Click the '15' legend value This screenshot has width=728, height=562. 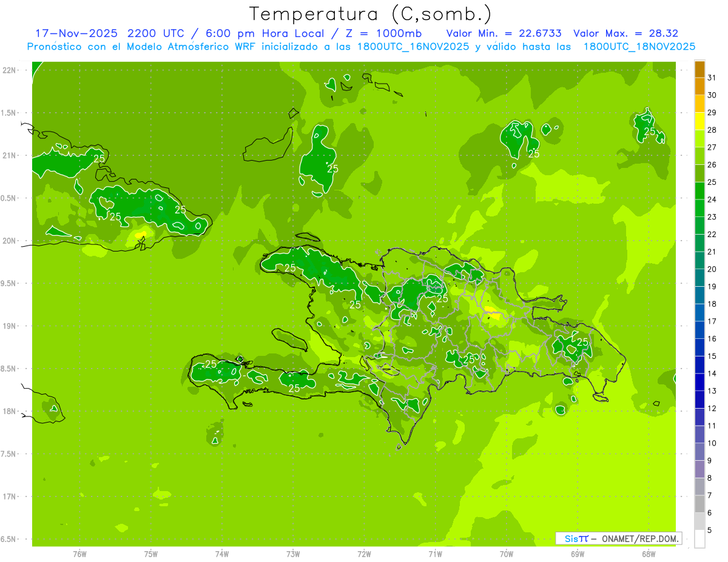712,356
